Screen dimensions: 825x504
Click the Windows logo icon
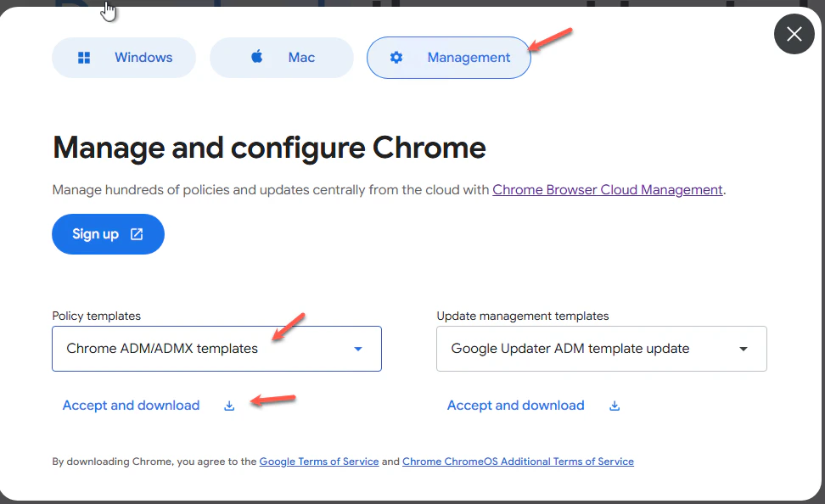[x=84, y=58]
